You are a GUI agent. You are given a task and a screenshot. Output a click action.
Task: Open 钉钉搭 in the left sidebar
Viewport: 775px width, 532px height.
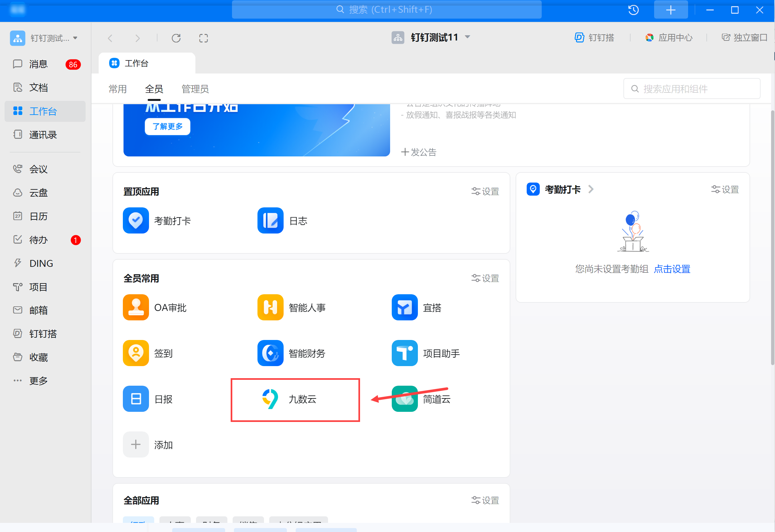(45, 334)
